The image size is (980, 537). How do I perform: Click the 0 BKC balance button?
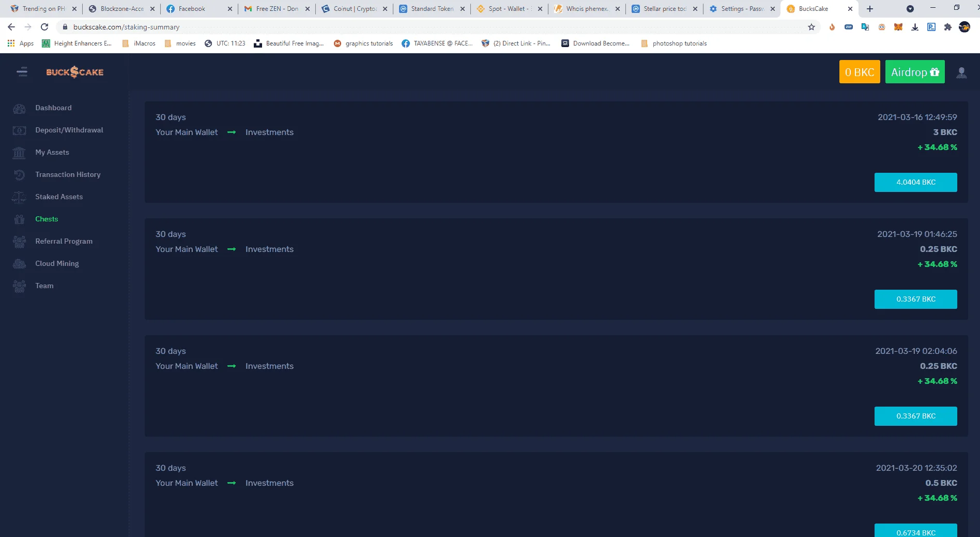860,72
